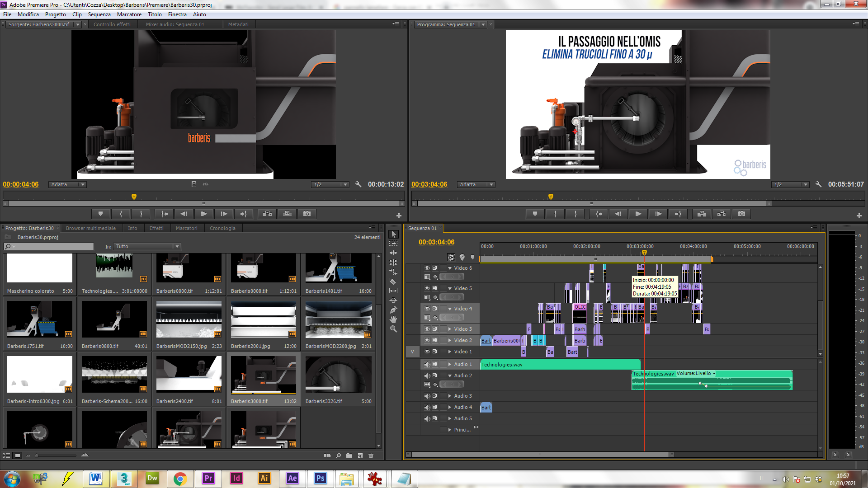Screen dimensions: 868x488
Task: Expand the Principale master track
Action: (450, 430)
